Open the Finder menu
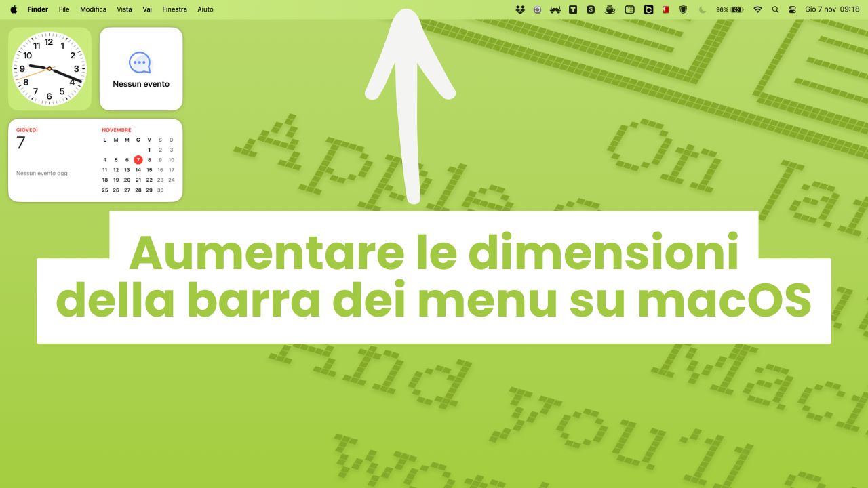868x488 pixels. pos(37,9)
